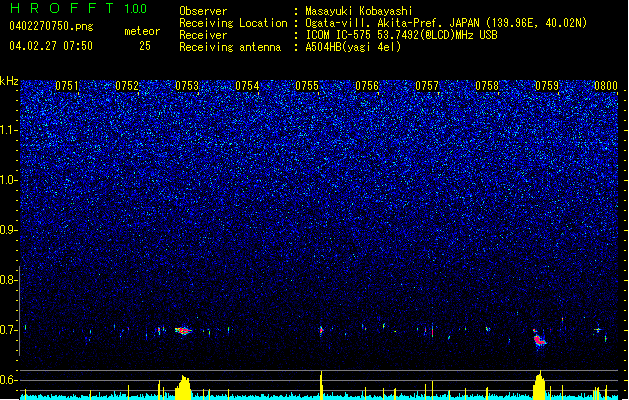Click the 0755 time marker
The image size is (629, 400).
pos(307,86)
